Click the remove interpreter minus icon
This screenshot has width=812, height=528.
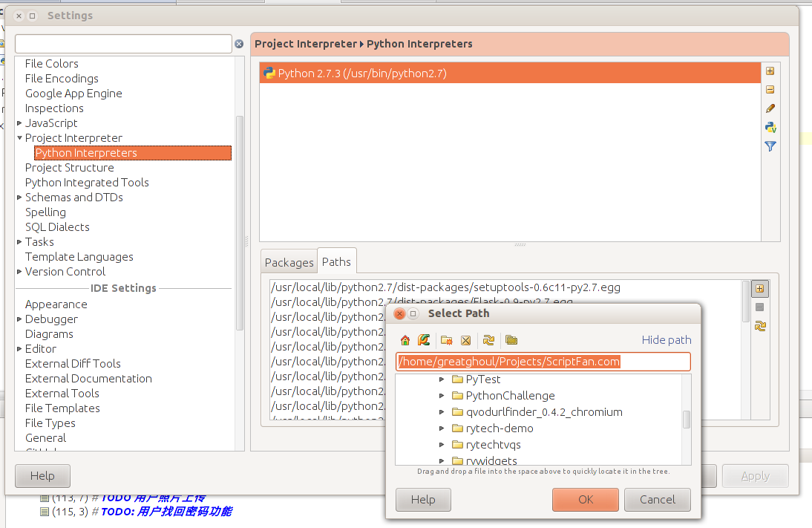[x=770, y=90]
